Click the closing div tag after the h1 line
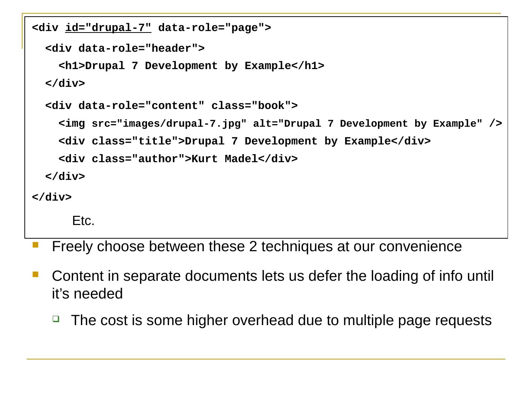 (65, 83)
